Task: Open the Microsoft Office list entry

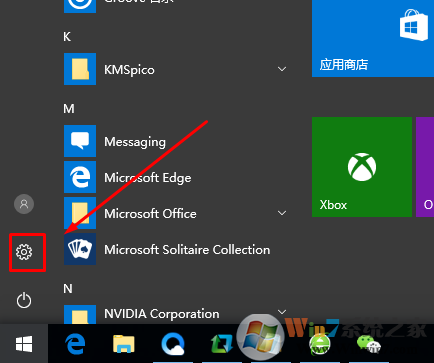Action: tap(177, 213)
